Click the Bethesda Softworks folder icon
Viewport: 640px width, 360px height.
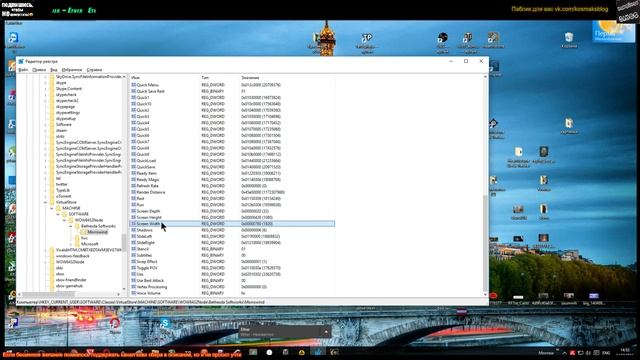tap(77, 226)
